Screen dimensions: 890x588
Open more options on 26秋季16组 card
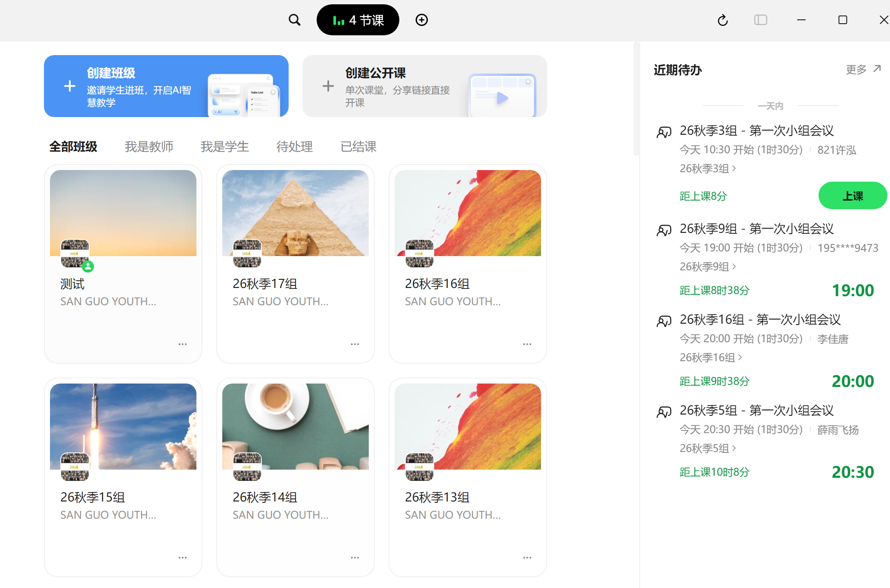527,344
